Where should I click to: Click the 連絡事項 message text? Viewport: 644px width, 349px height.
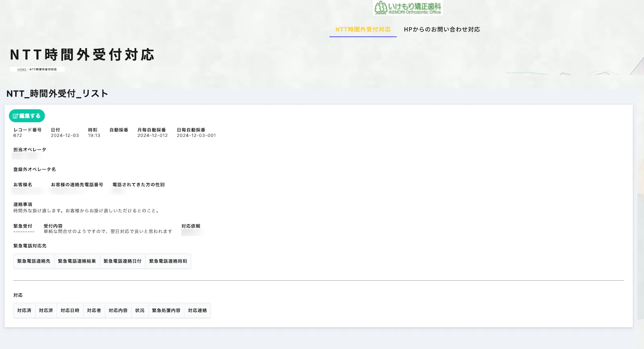click(x=87, y=211)
